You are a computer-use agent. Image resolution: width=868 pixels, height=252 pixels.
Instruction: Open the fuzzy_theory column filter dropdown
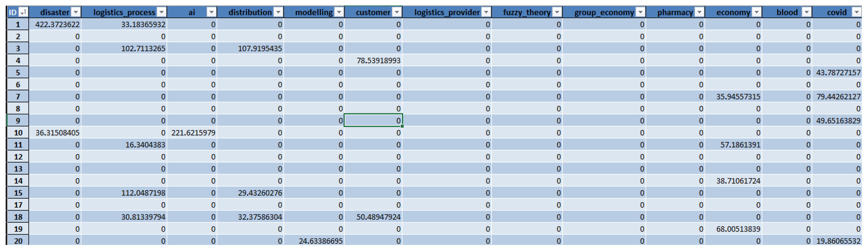click(557, 13)
